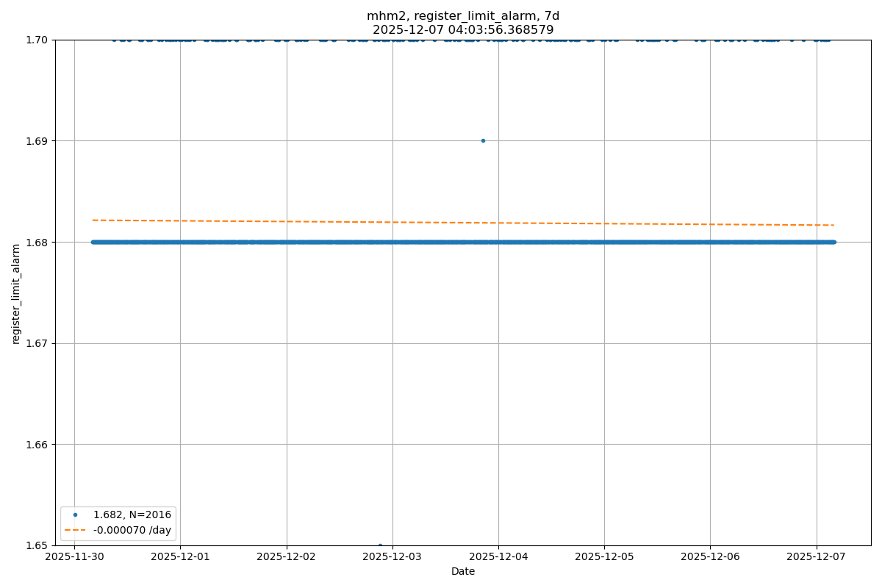882x588 pixels.
Task: Click the outlier data point at 1.69
Action: 483,140
